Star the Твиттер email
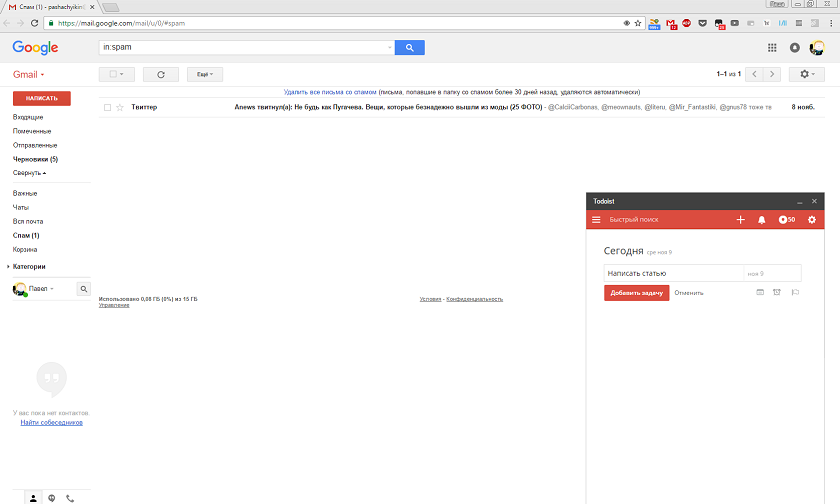 point(120,108)
